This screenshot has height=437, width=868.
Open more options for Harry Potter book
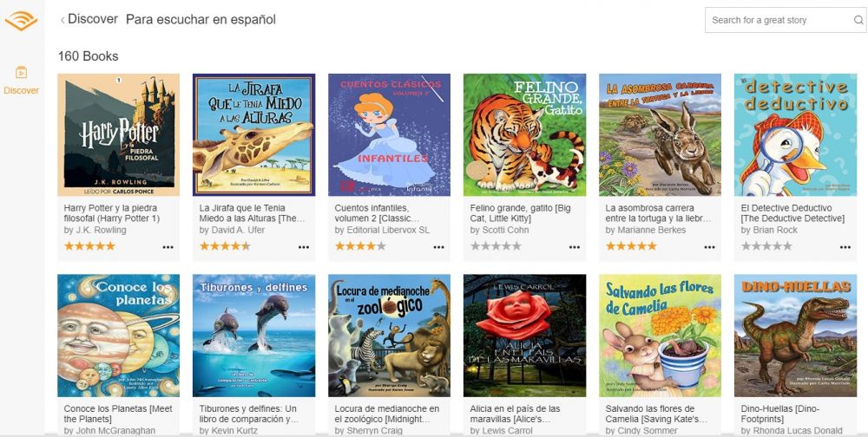click(168, 247)
